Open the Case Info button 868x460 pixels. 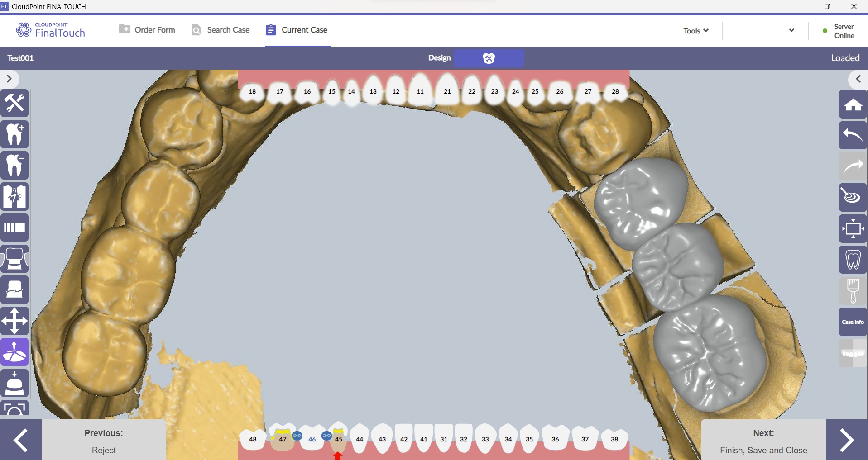(x=853, y=322)
